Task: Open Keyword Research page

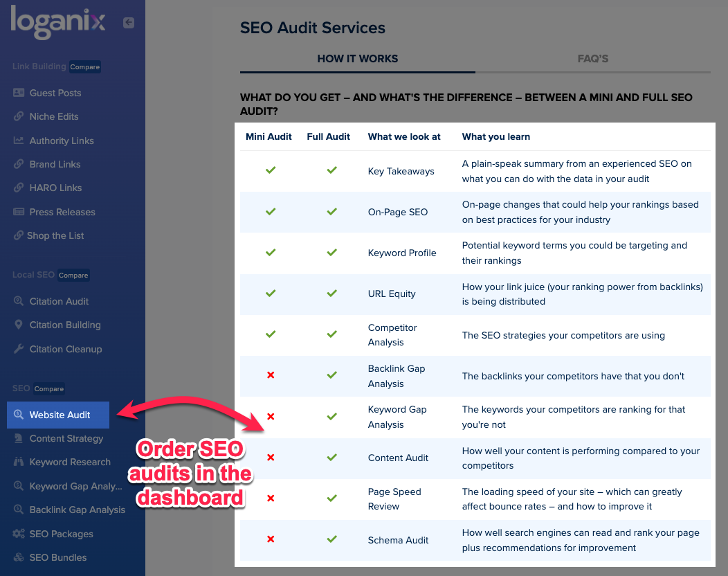Action: pos(70,462)
